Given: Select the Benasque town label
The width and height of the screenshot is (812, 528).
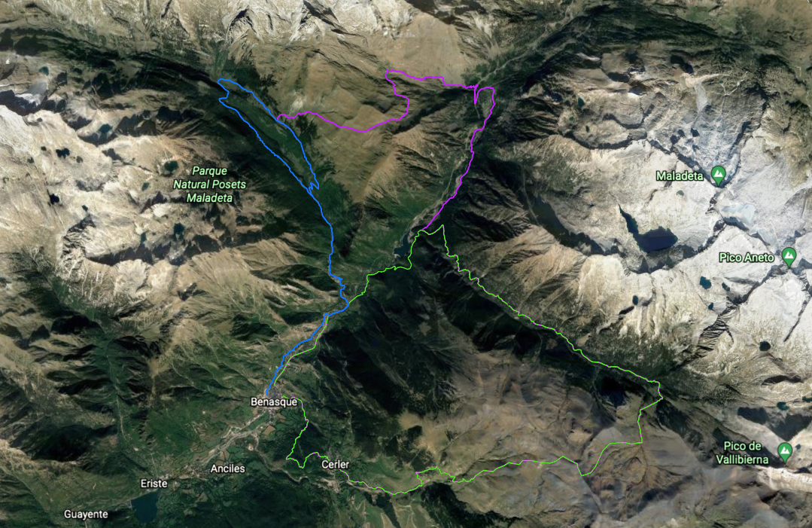Looking at the screenshot, I should 273,402.
